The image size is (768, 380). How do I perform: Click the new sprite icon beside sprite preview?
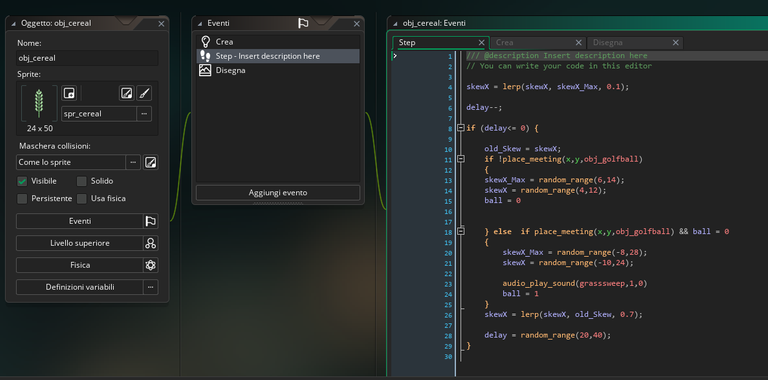(69, 93)
